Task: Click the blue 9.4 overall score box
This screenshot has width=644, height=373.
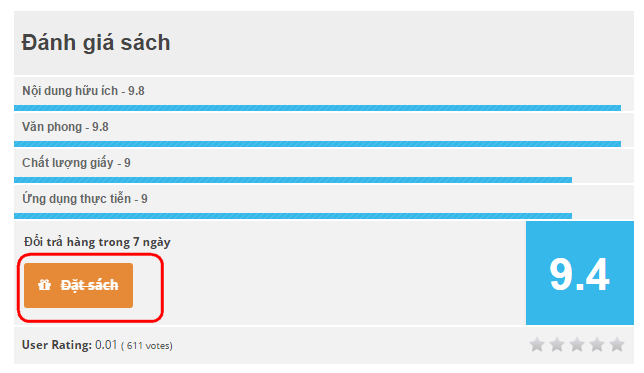Action: click(x=580, y=273)
